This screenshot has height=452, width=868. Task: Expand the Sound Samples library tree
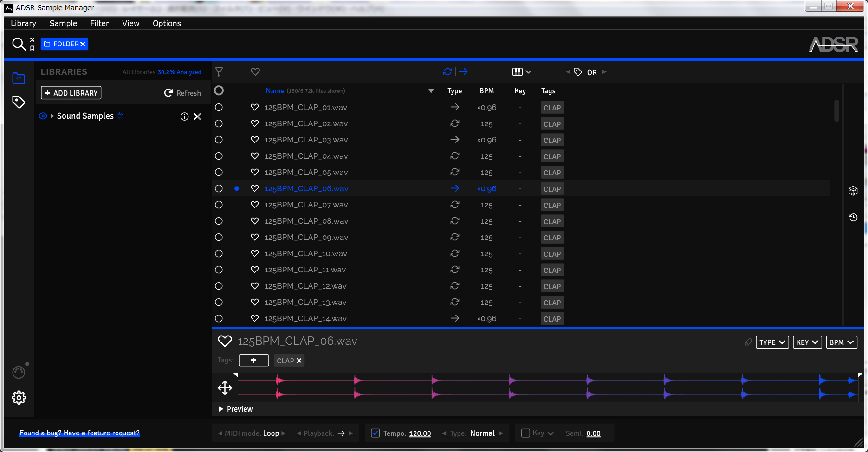[52, 116]
